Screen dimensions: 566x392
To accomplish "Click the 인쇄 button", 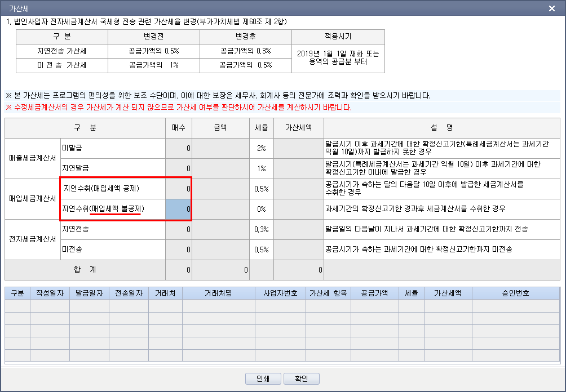I will point(263,378).
